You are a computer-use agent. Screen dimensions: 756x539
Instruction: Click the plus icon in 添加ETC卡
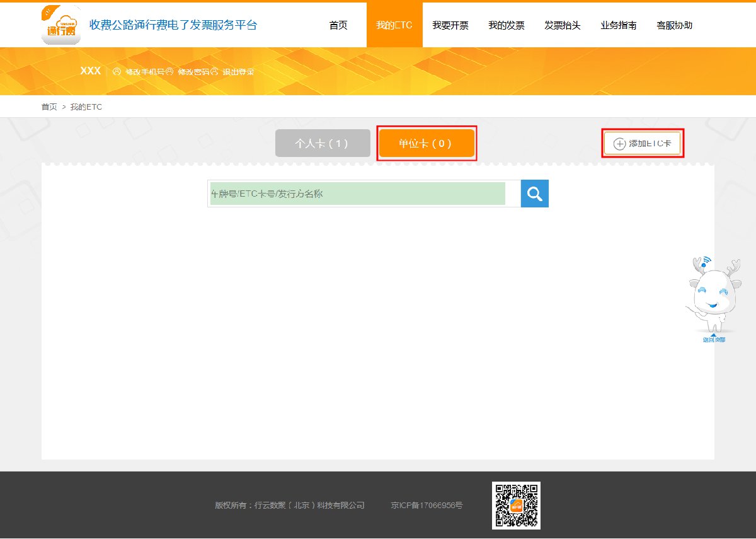click(619, 144)
